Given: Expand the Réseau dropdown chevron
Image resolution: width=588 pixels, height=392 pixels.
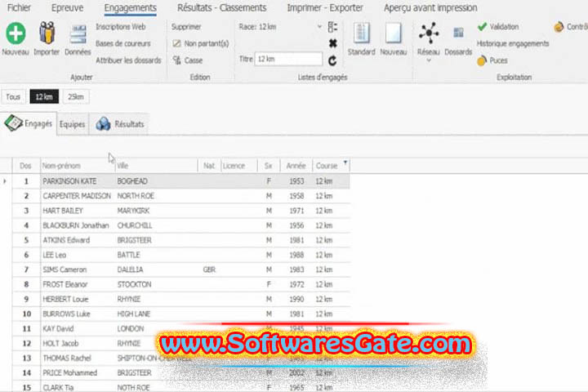Looking at the screenshot, I should 429,60.
